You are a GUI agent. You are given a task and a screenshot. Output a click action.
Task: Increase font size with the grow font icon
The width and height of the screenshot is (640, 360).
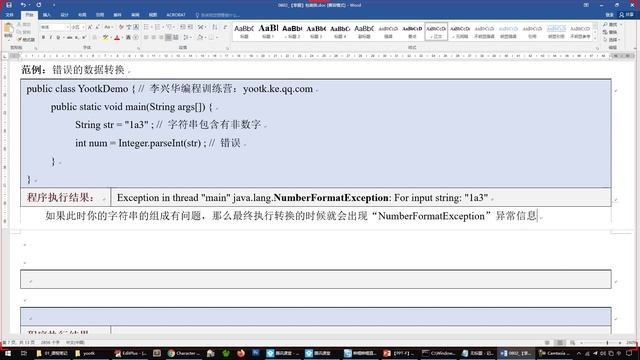point(89,27)
